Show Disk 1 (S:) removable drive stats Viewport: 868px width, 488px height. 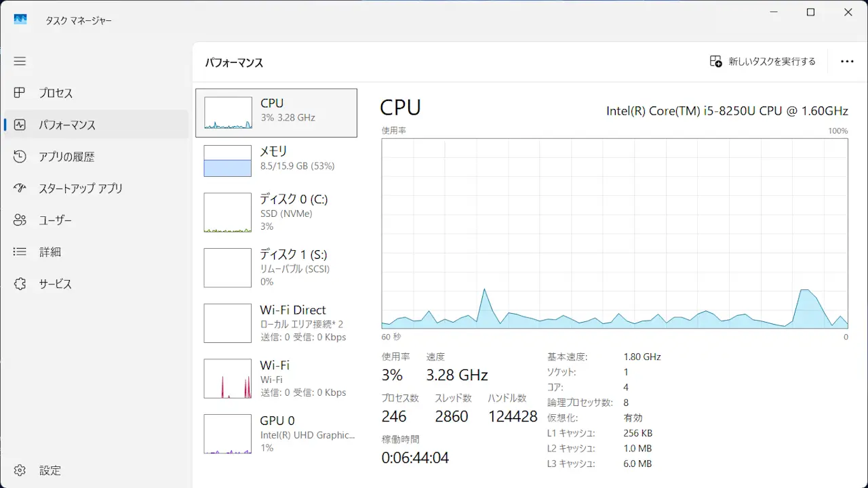coord(276,268)
